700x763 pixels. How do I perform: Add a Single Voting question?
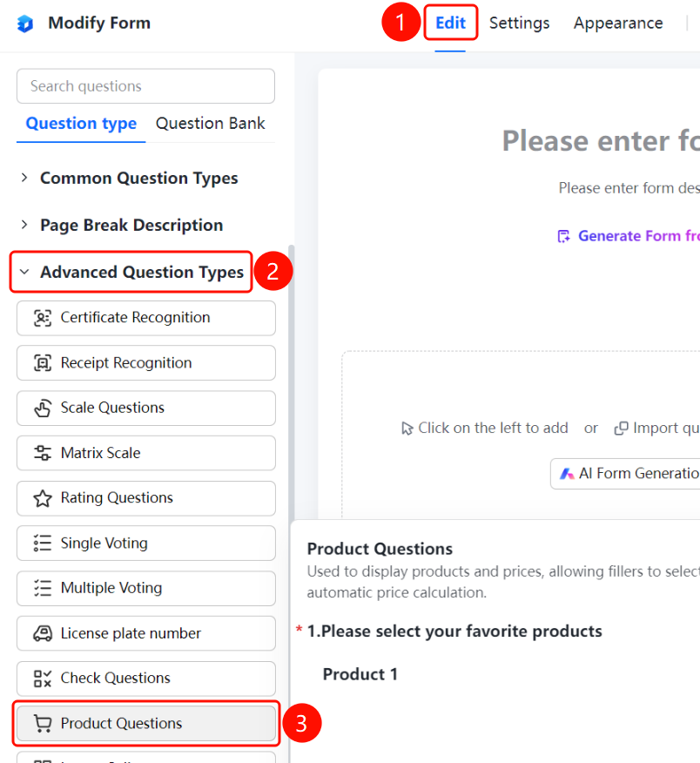[x=146, y=543]
